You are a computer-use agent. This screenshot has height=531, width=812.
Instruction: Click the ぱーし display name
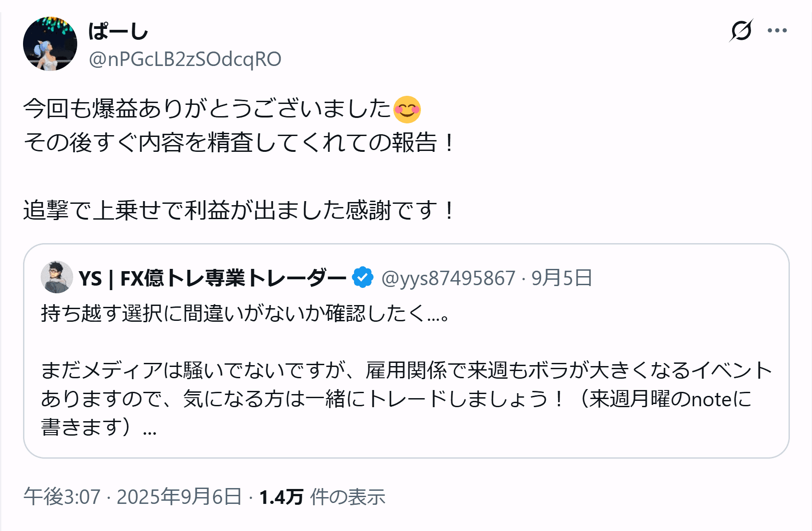click(118, 31)
